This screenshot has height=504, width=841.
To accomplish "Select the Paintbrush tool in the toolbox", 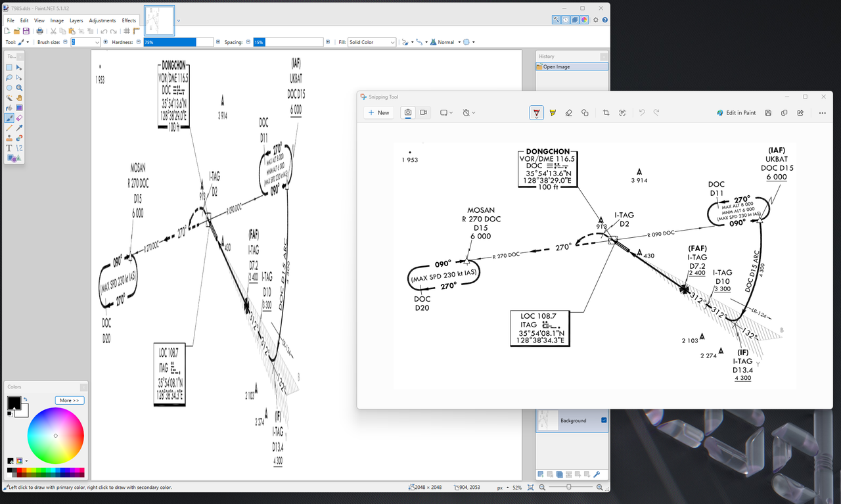I will point(9,118).
